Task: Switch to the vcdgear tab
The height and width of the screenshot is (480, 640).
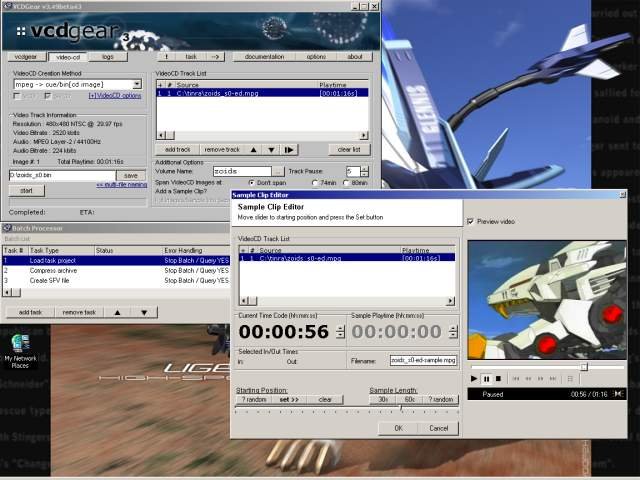Action: click(25, 57)
